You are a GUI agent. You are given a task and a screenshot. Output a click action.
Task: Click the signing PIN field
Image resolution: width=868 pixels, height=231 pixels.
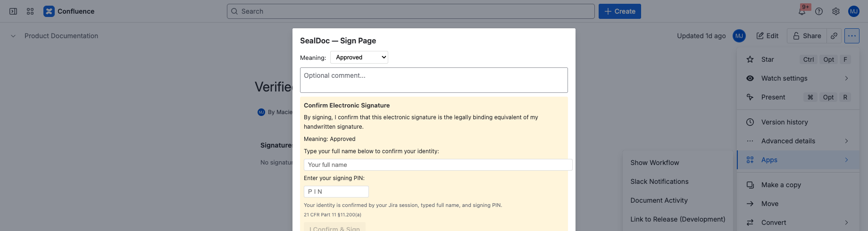coord(336,191)
